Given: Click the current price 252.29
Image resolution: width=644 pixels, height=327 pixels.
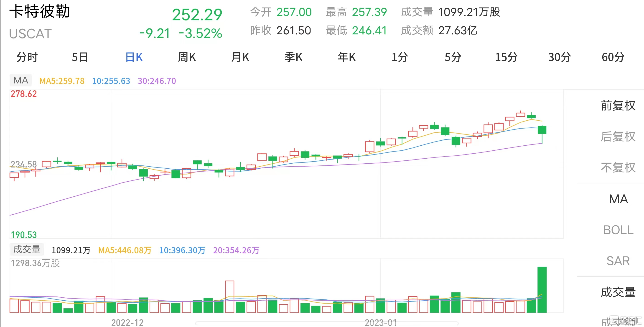Looking at the screenshot, I should pos(197,15).
